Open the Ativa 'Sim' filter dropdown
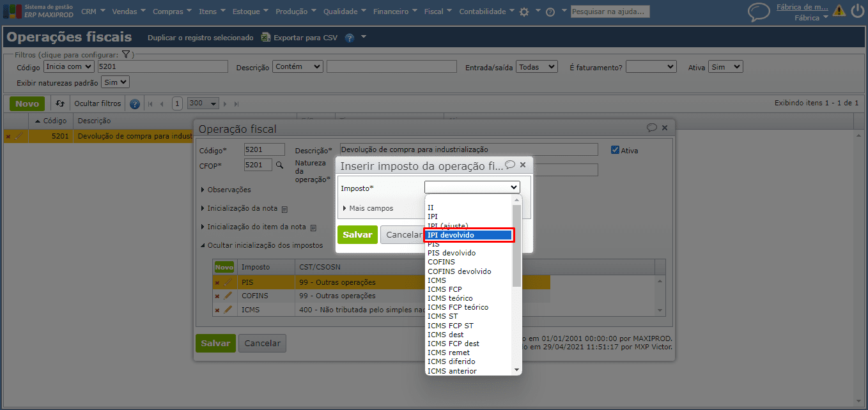Image resolution: width=868 pixels, height=410 pixels. click(725, 66)
